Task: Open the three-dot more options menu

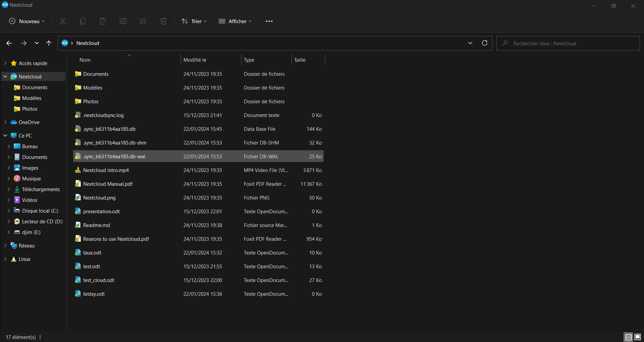Action: click(x=269, y=21)
